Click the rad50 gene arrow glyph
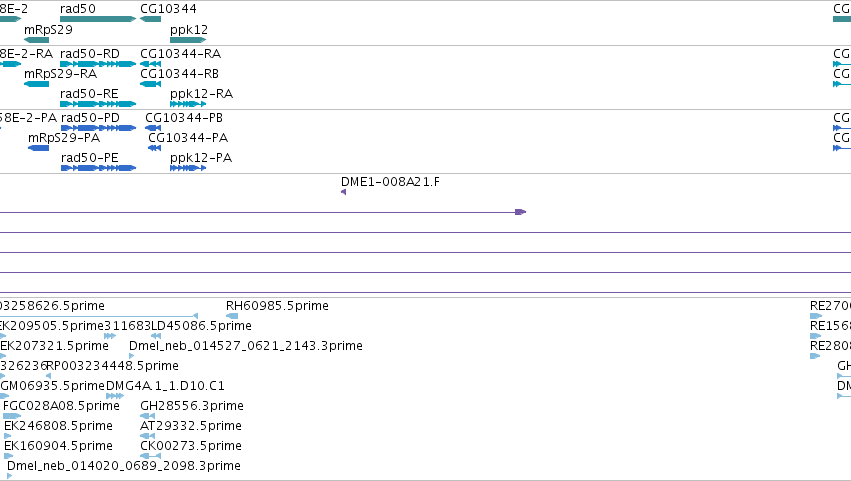The height and width of the screenshot is (481, 851). click(98, 19)
